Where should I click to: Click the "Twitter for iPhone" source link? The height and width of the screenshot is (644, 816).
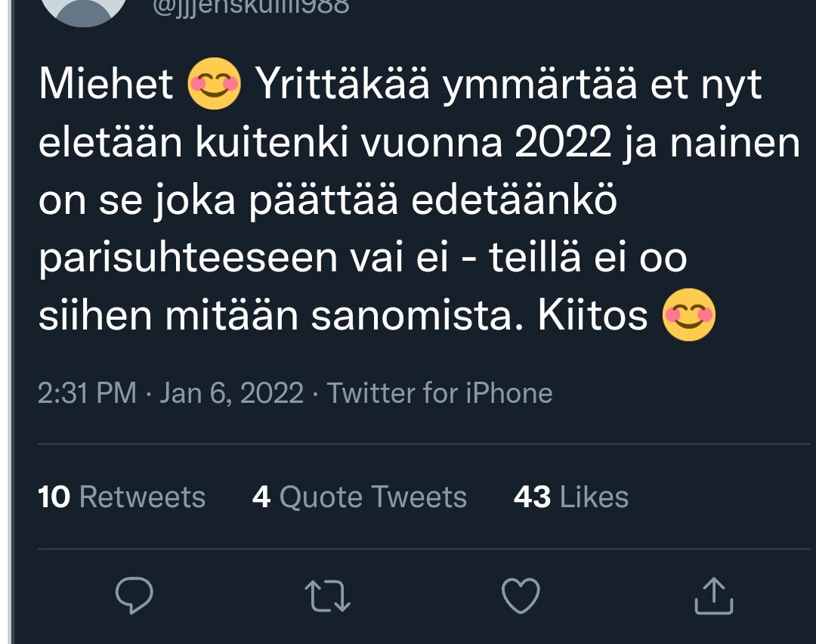pyautogui.click(x=439, y=393)
